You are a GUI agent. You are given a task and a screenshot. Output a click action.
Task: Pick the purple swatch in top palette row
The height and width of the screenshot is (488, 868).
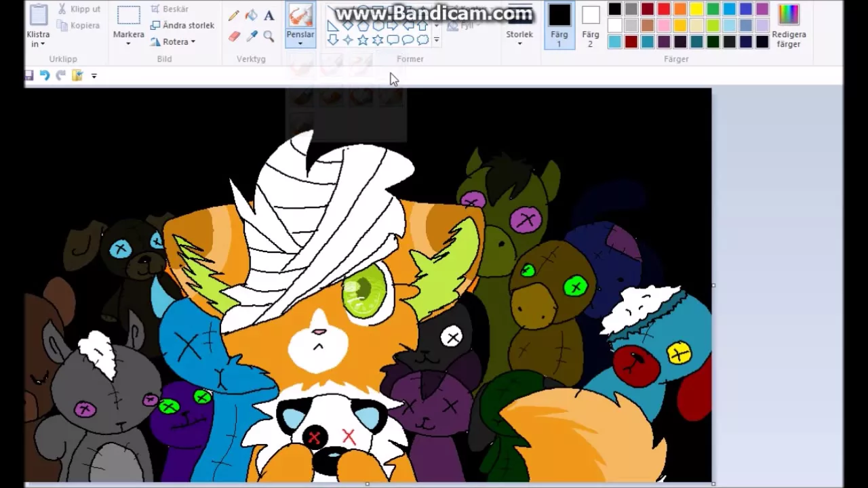(x=762, y=9)
